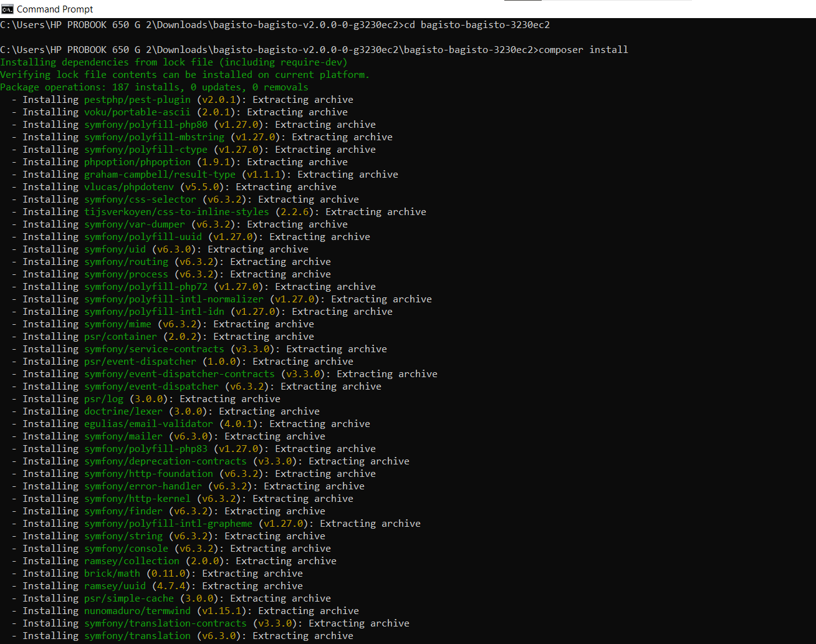Click the pestphp/pest-plugin package name

[137, 100]
